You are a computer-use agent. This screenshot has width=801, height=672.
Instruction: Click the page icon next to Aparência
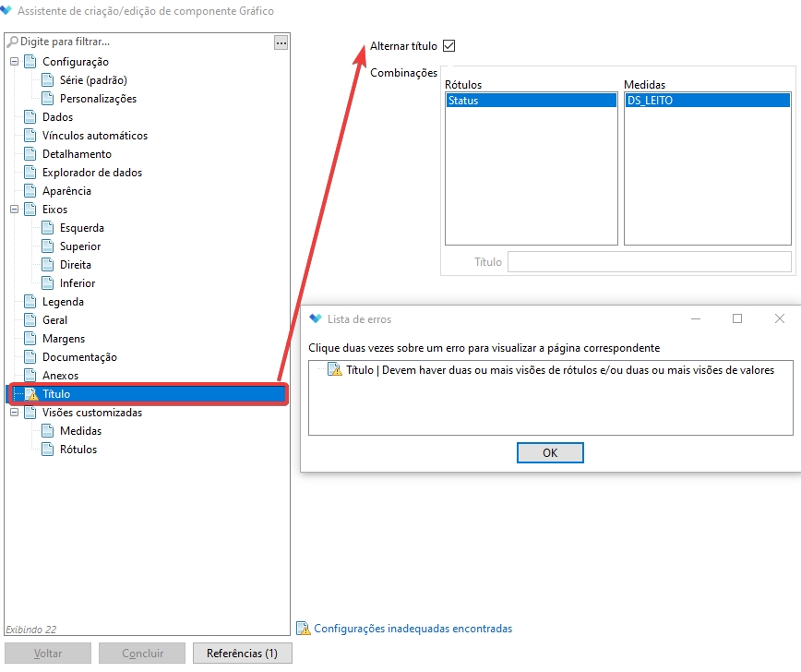(x=30, y=191)
